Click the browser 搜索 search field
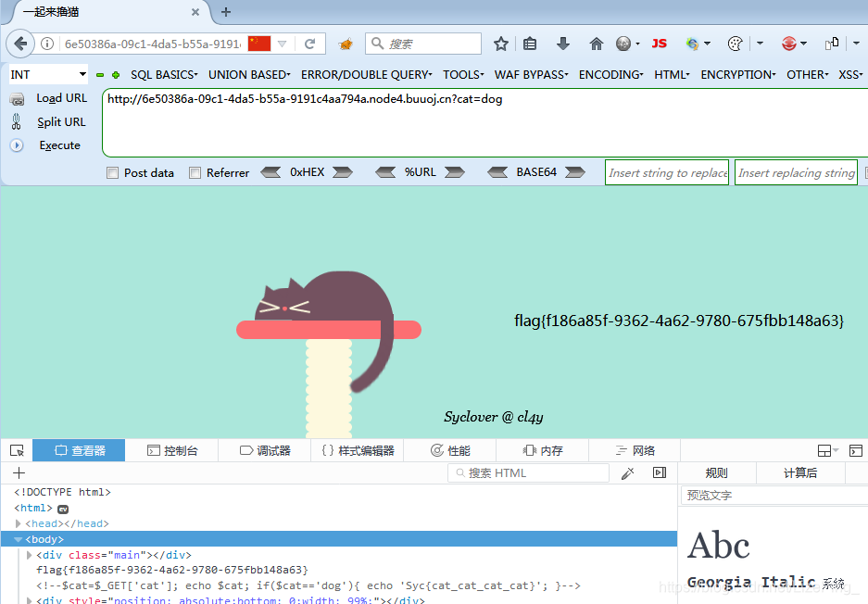 pos(423,44)
